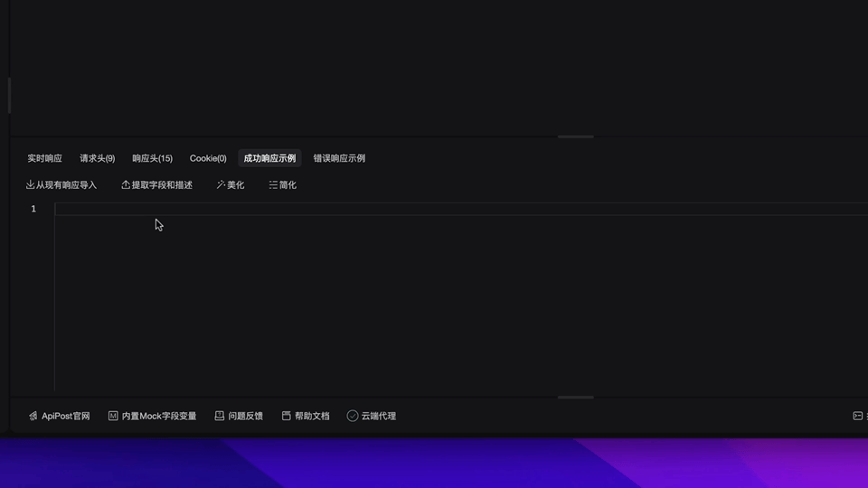Open the 帮助文档 status bar link
The height and width of the screenshot is (488, 868).
pos(312,416)
